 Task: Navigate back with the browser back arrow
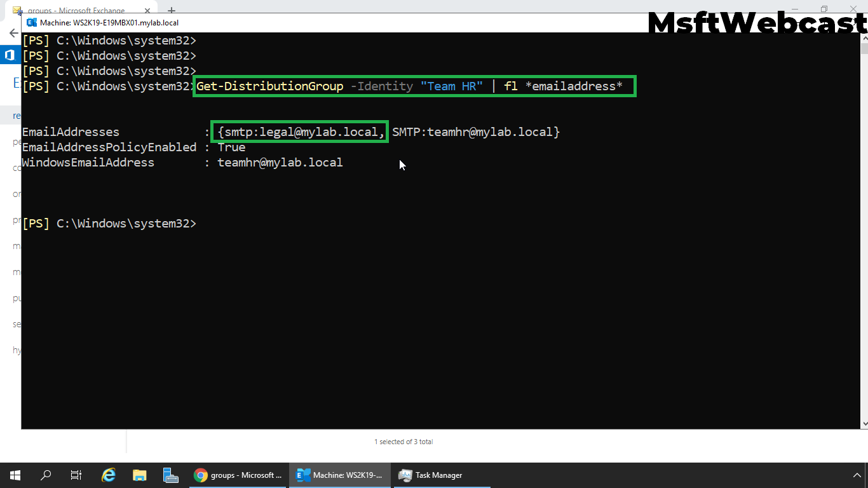coord(13,33)
